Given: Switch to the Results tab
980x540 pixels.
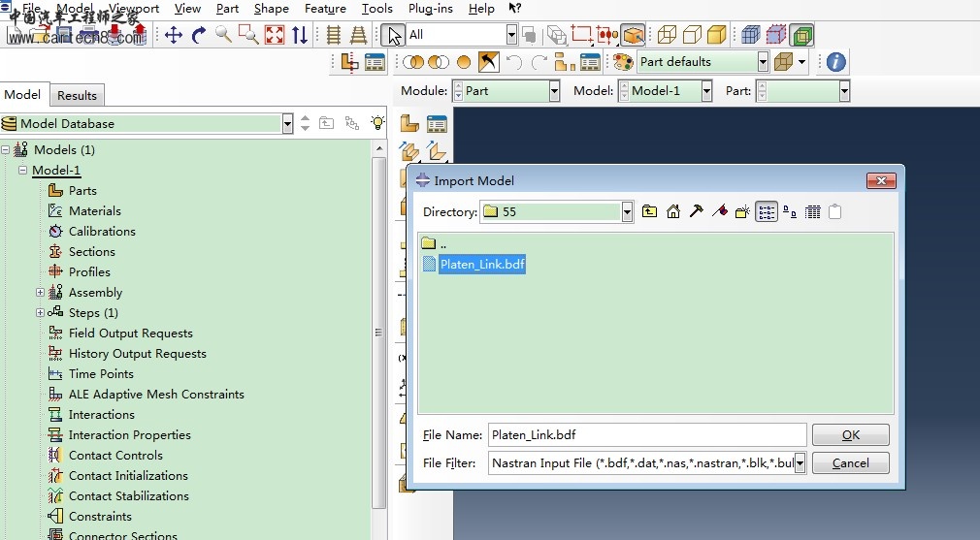Looking at the screenshot, I should coord(77,95).
